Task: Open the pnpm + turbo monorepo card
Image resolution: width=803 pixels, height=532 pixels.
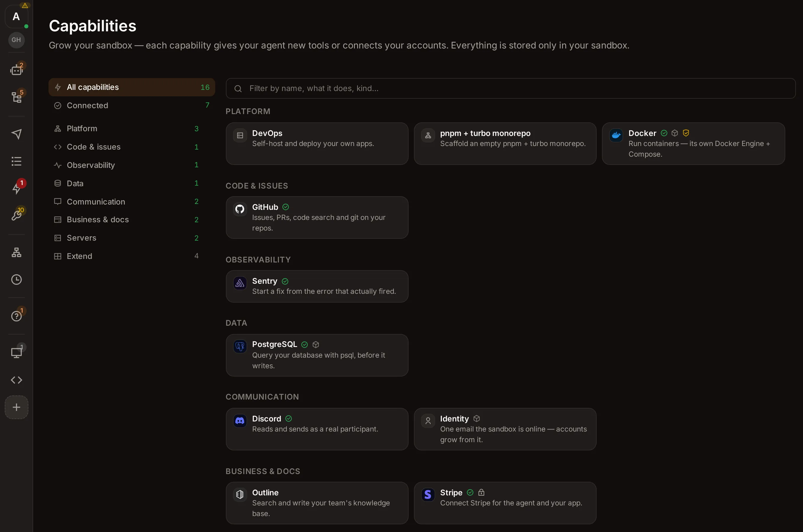Action: (505, 144)
